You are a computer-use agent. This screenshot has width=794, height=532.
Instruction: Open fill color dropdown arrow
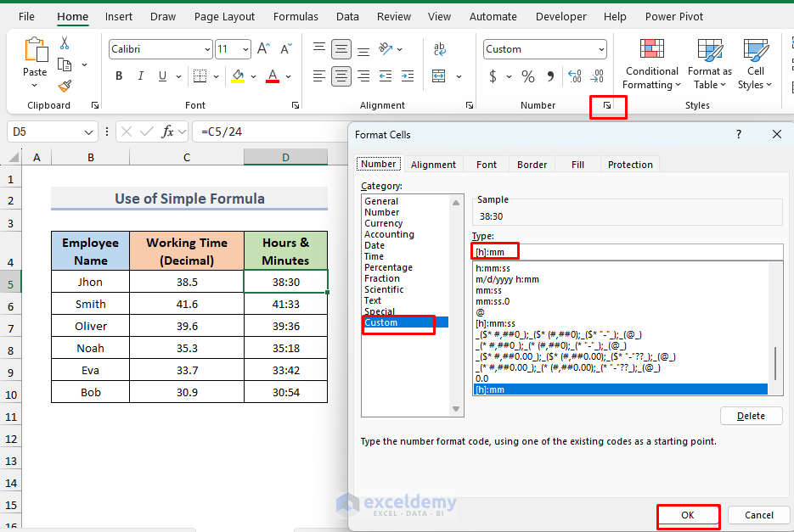coord(253,76)
